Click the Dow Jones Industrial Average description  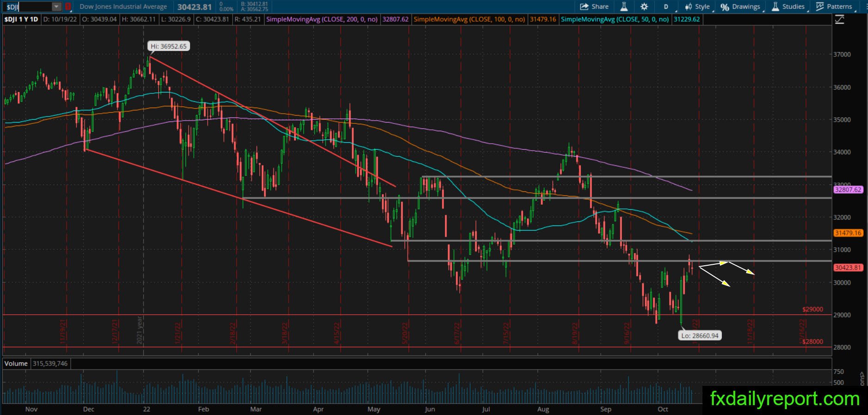point(123,6)
